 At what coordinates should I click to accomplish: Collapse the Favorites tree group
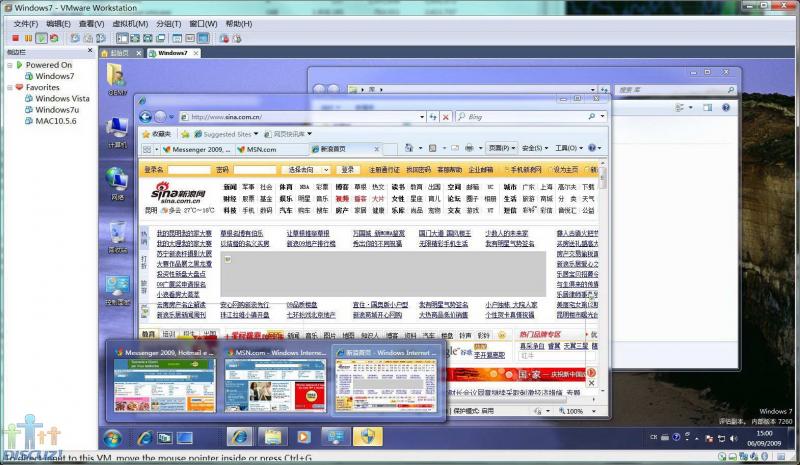point(10,88)
